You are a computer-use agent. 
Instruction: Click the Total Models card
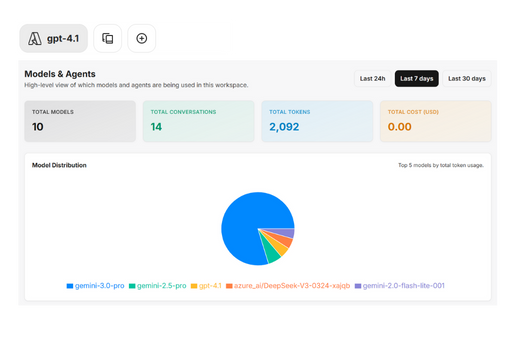80,121
